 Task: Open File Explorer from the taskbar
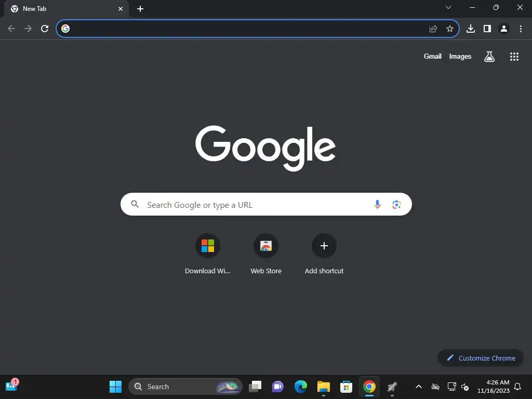(x=323, y=387)
